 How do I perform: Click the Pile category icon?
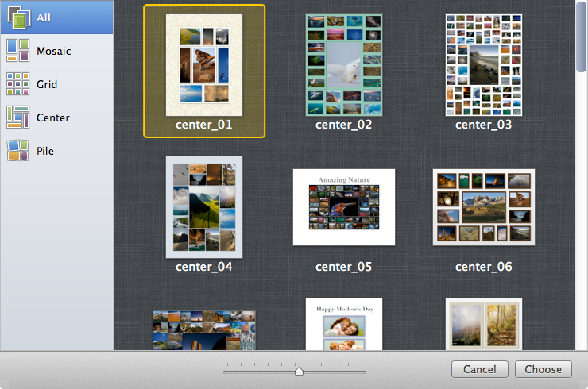pyautogui.click(x=17, y=151)
